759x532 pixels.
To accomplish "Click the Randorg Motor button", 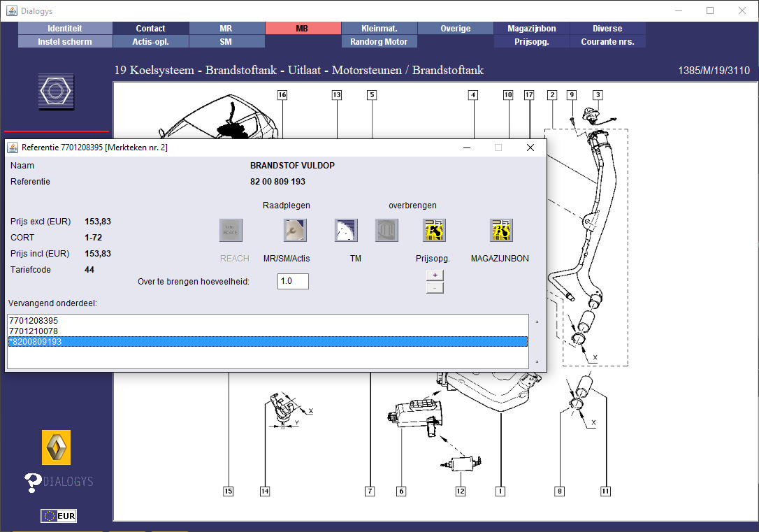I will point(379,41).
